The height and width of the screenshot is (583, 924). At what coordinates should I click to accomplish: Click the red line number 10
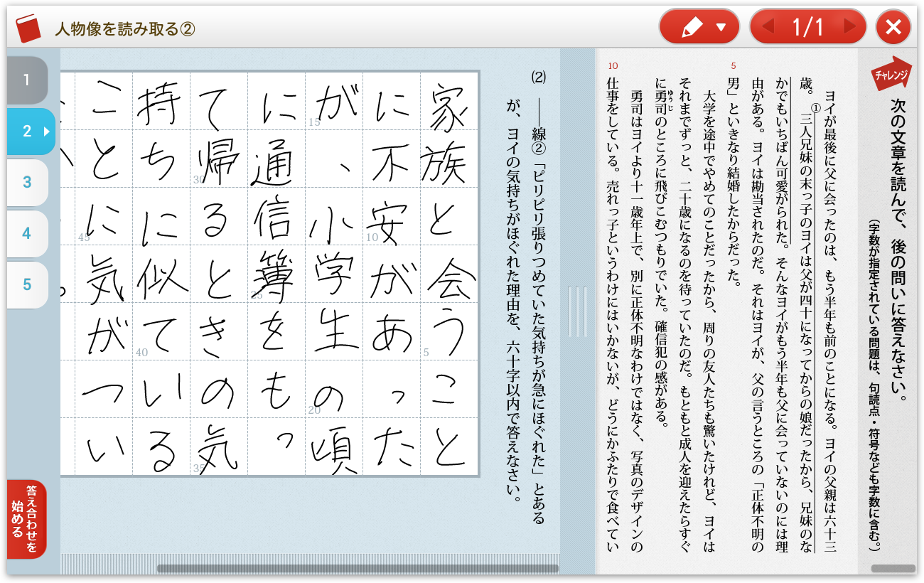(613, 66)
